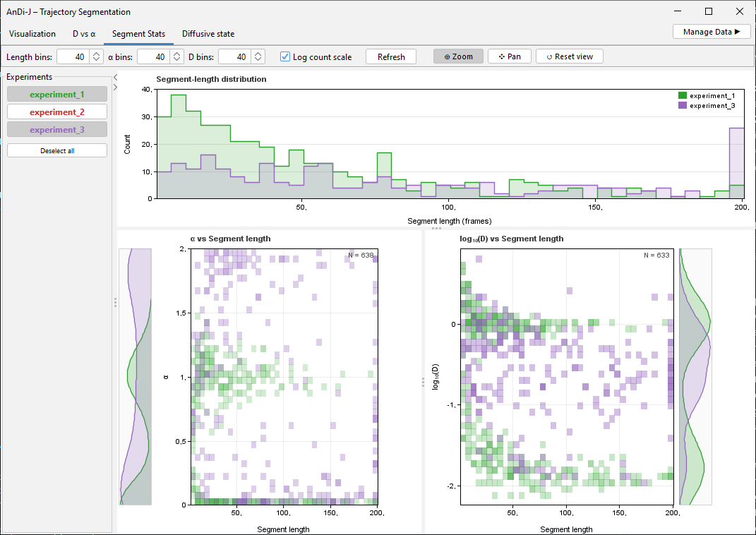This screenshot has width=756, height=535.
Task: Click the Reset view button
Action: [570, 56]
